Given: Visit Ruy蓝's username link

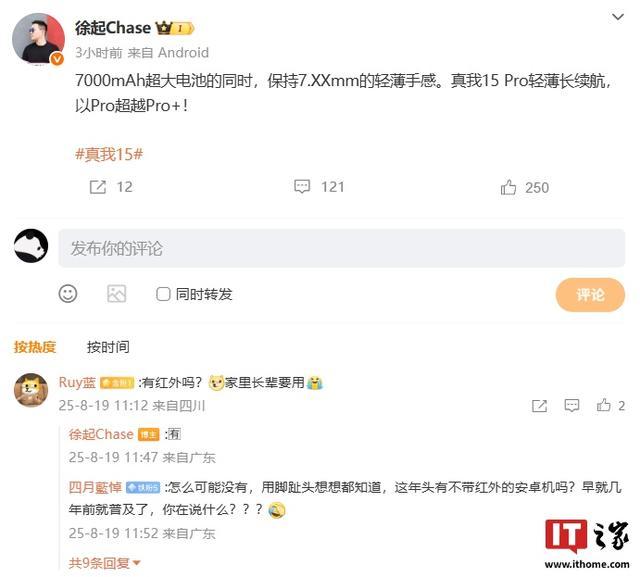Looking at the screenshot, I should 77,383.
